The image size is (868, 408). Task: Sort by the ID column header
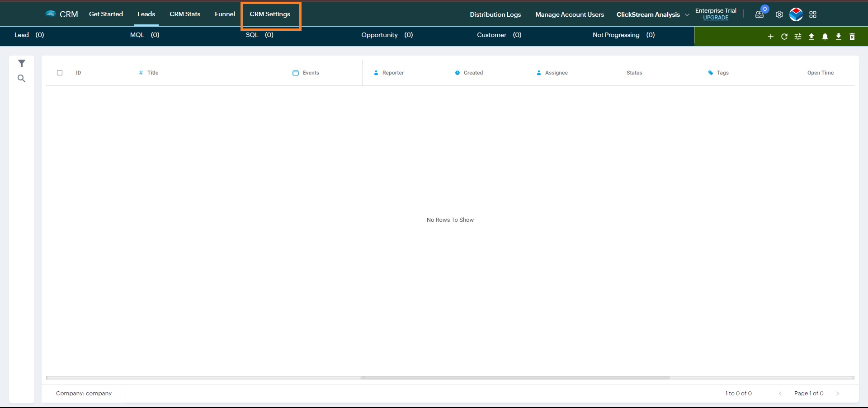pyautogui.click(x=78, y=73)
